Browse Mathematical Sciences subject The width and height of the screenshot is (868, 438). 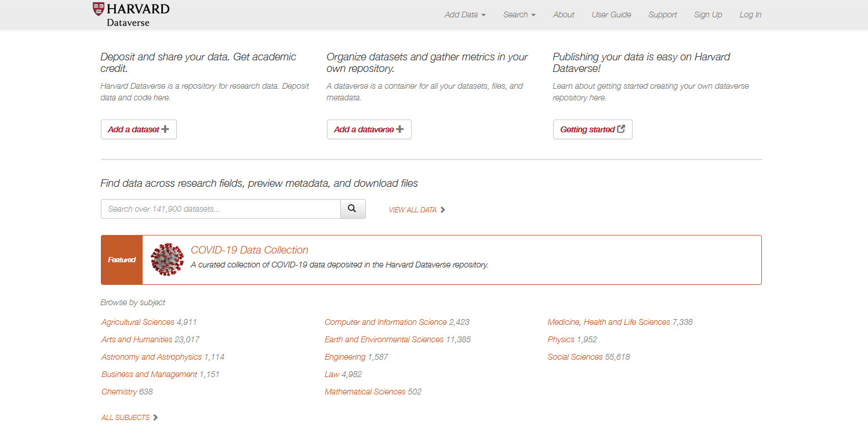[x=365, y=392]
